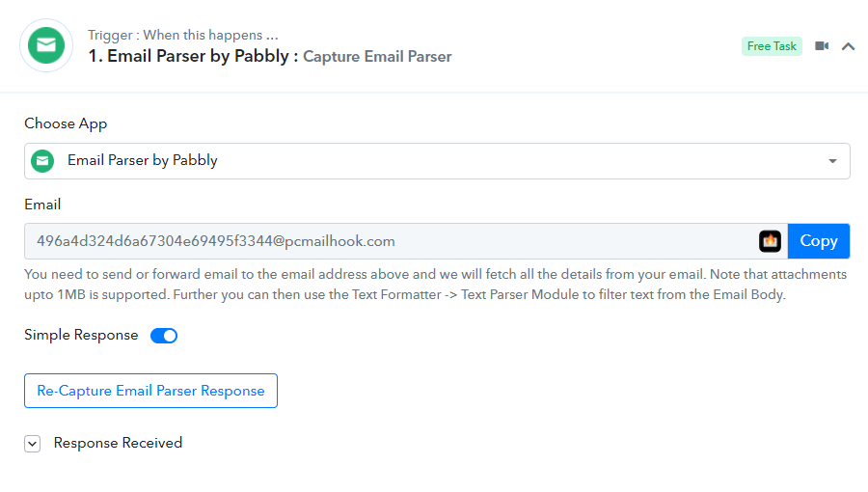Click the small envelope icon in Choose App
868x492 pixels.
(x=42, y=161)
